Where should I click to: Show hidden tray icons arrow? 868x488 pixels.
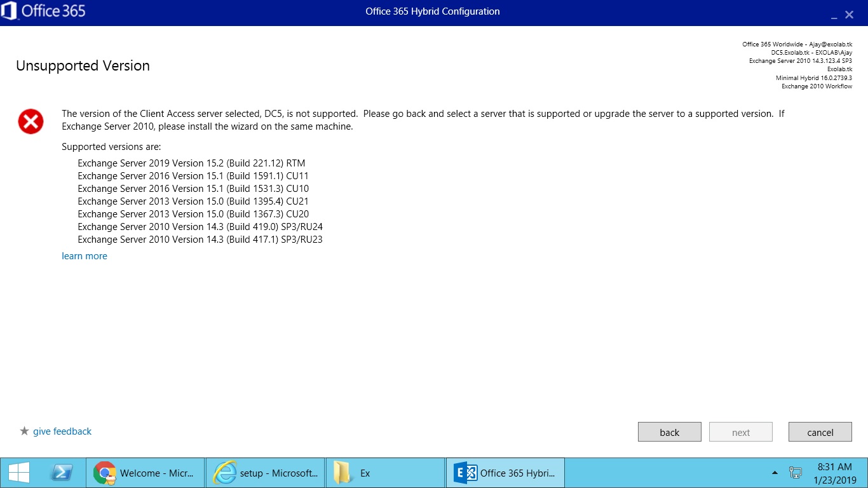[775, 473]
